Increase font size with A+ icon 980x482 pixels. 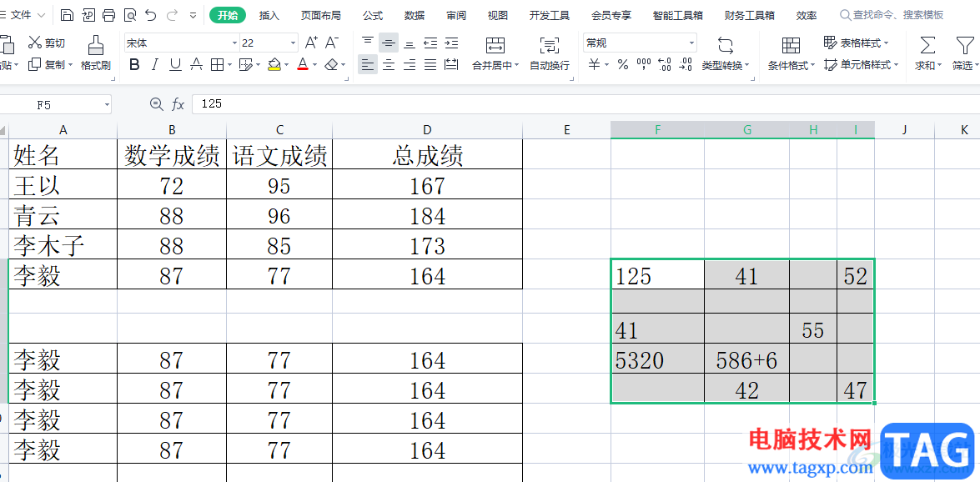(310, 43)
